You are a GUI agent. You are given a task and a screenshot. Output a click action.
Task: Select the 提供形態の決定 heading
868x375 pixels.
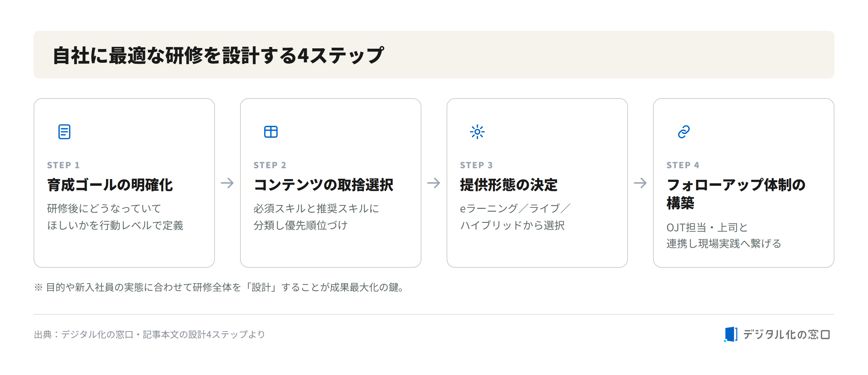click(509, 185)
